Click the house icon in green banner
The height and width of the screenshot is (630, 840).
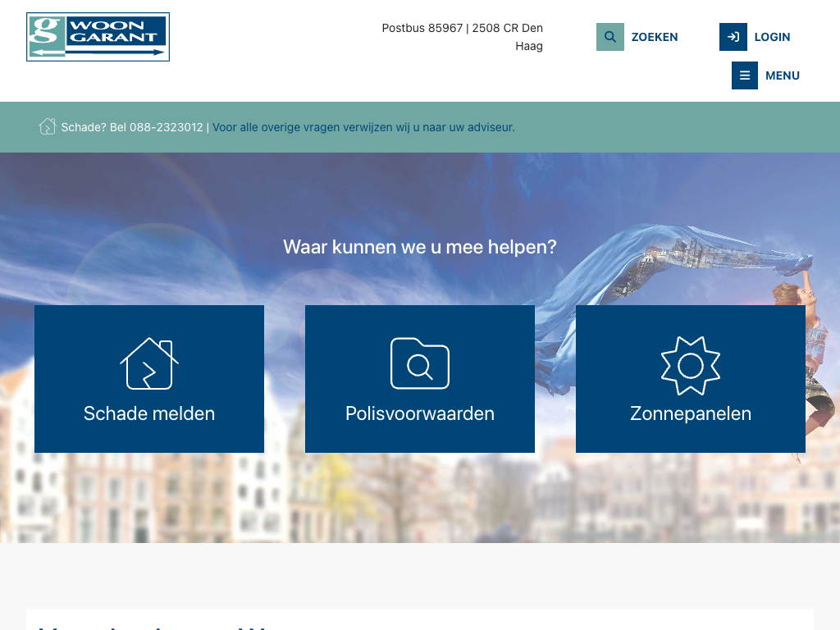(48, 126)
